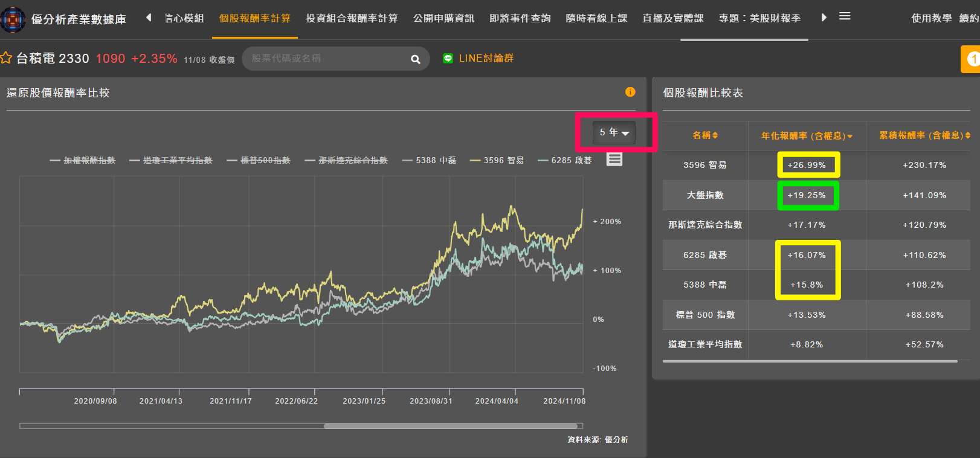Click the left arrow in navigation bar
The height and width of the screenshot is (458, 980).
[x=149, y=18]
